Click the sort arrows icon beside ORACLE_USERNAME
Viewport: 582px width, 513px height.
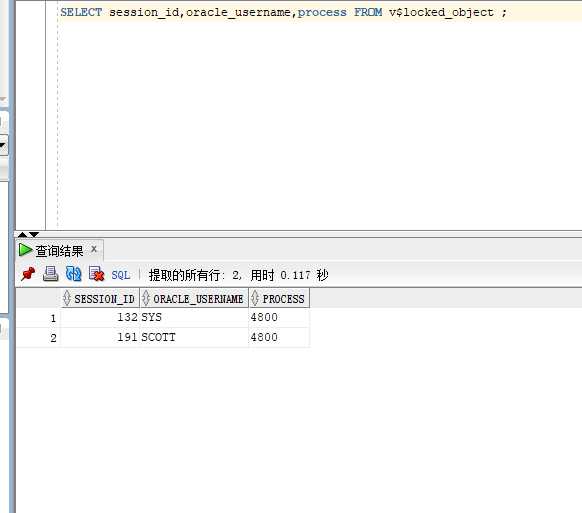coord(146,298)
